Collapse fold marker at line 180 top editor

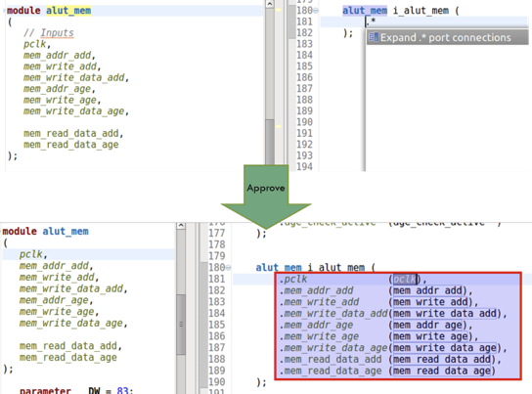click(316, 11)
